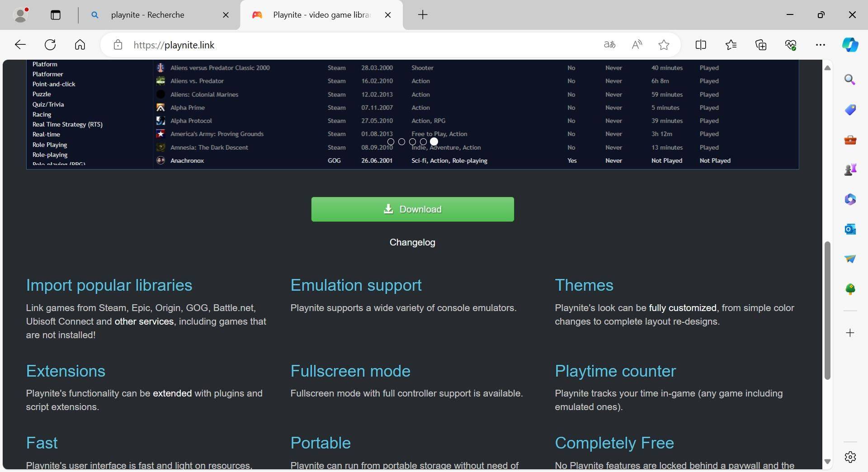Open the Drop paper-plane sidebar icon
The height and width of the screenshot is (472, 868).
coord(850,259)
